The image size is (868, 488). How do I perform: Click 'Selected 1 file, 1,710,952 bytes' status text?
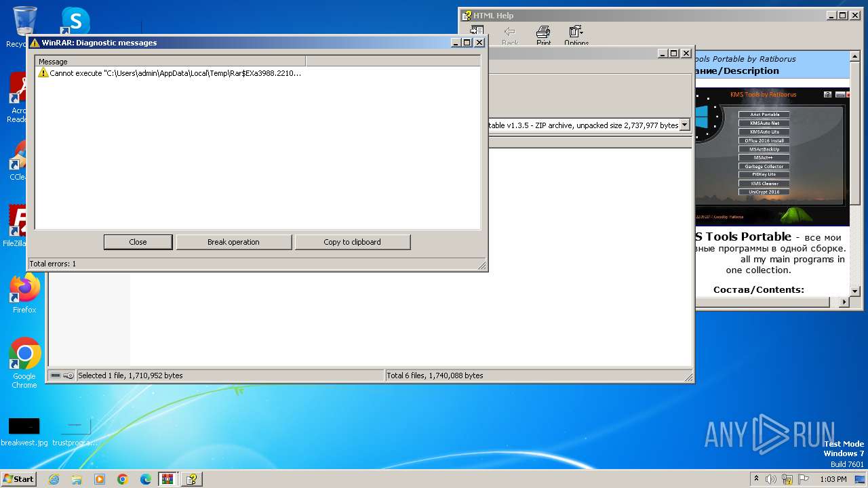click(x=130, y=375)
